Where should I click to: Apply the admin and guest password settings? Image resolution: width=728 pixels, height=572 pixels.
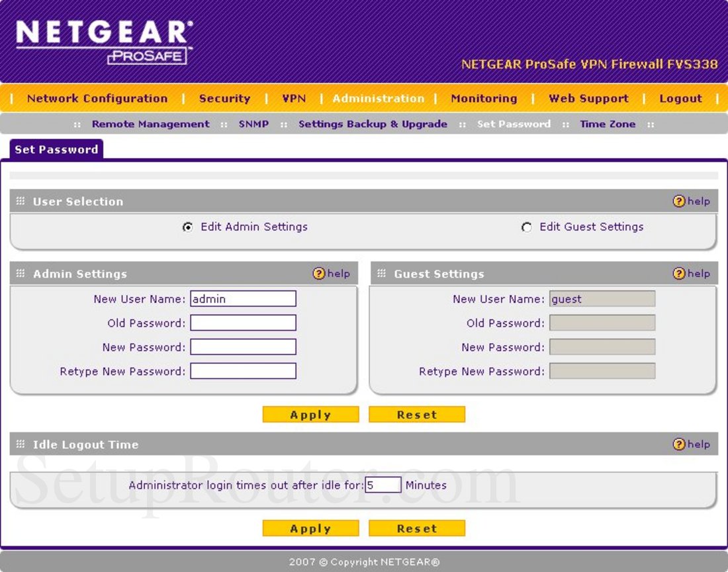click(310, 414)
